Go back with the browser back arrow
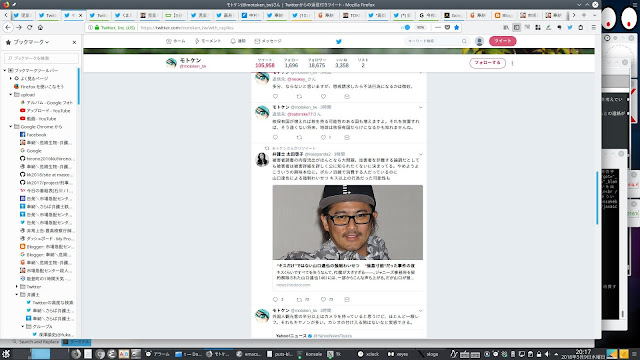Viewport: 640px width, 360px height. tap(8, 27)
